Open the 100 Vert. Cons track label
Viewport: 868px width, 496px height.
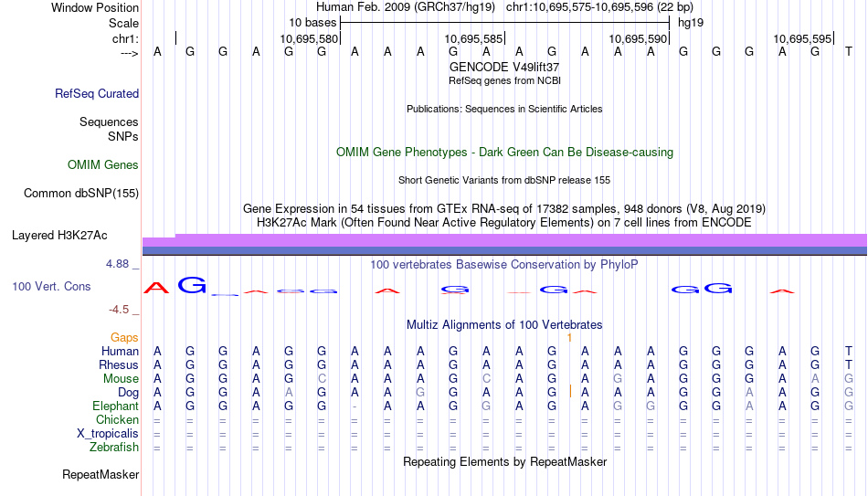click(x=51, y=287)
